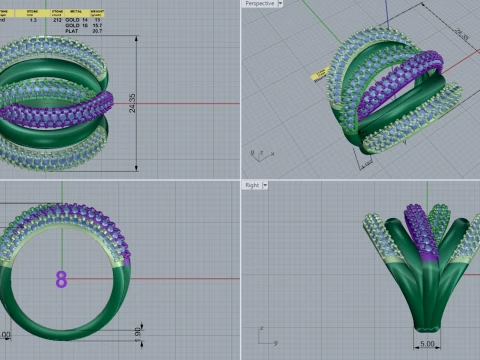Click the 15.7 weight value

(97, 25)
